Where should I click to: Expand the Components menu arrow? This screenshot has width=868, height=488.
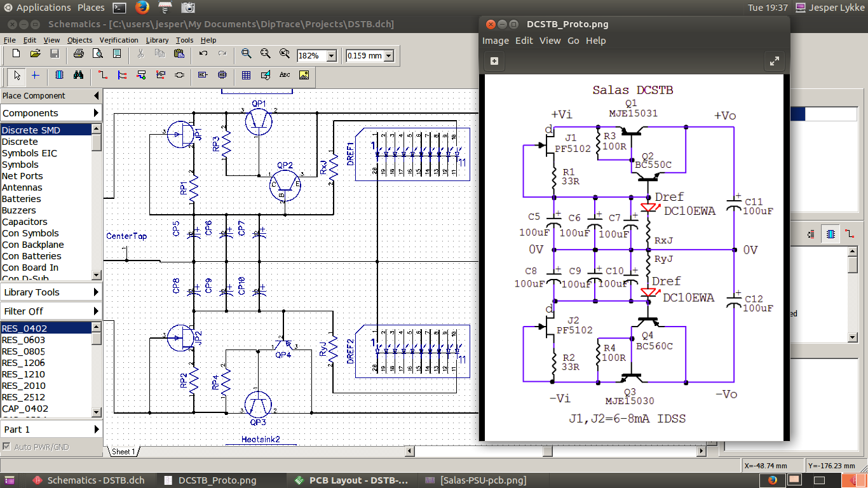(97, 112)
